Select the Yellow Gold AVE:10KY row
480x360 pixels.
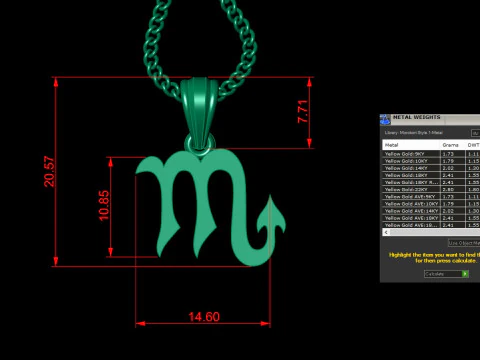[431, 204]
